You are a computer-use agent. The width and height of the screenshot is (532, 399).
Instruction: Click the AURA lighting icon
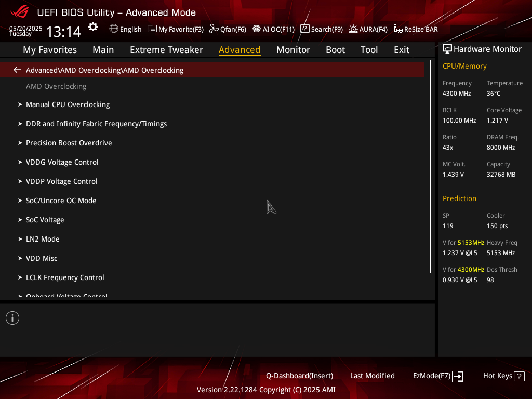[353, 29]
